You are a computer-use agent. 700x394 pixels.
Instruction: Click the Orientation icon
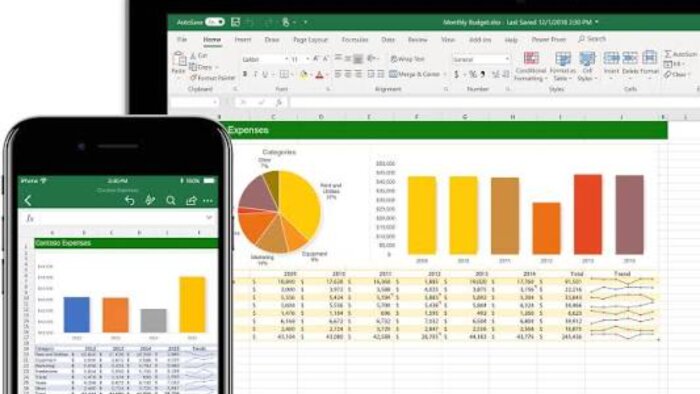(371, 58)
